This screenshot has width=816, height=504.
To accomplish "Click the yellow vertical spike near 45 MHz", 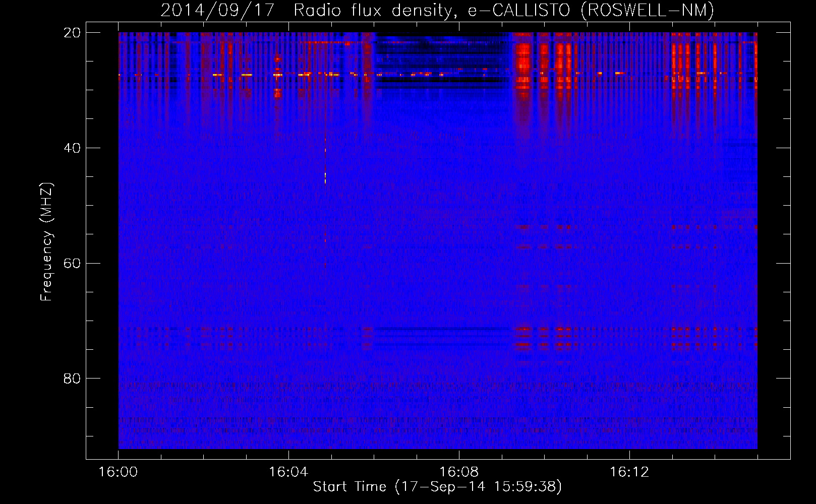I will tap(325, 177).
